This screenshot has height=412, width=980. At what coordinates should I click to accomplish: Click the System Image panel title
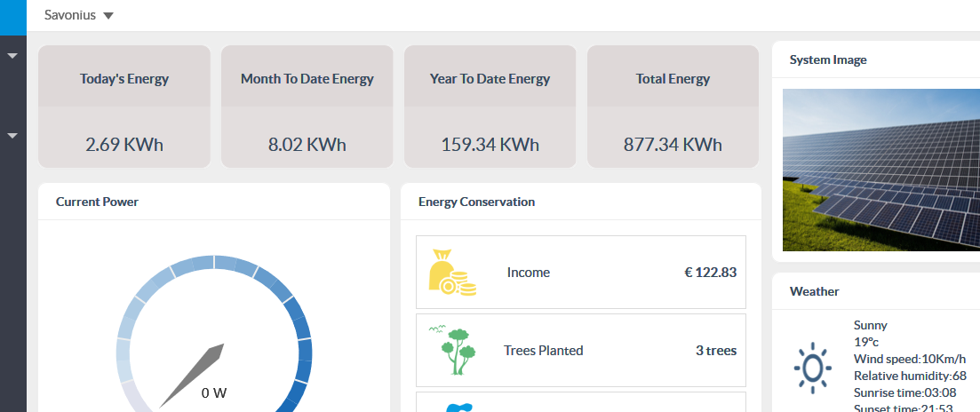tap(828, 59)
